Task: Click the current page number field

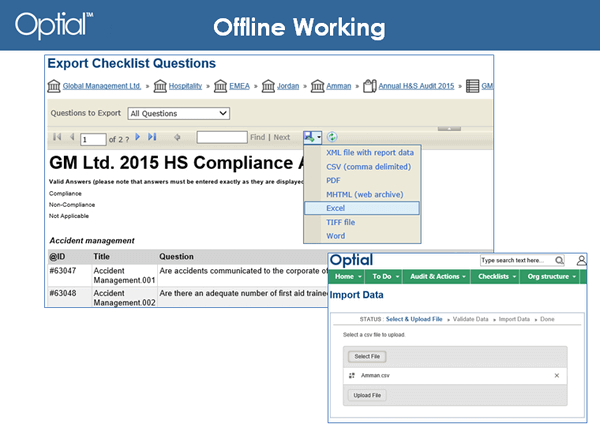Action: [x=93, y=139]
